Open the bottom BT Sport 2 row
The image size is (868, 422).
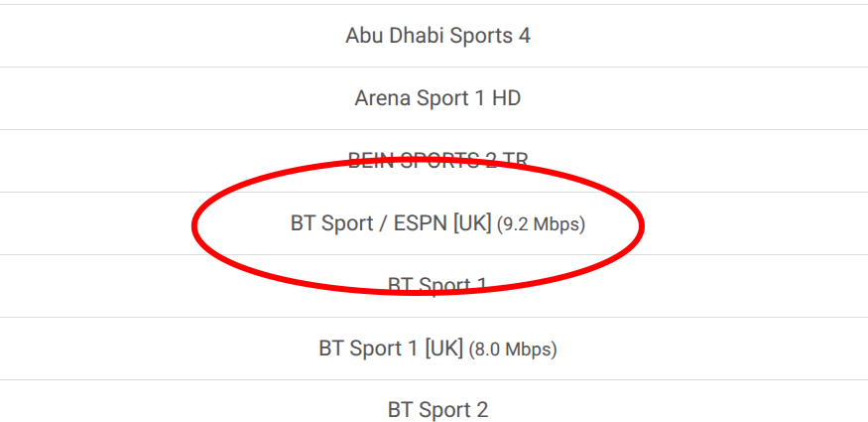(437, 409)
